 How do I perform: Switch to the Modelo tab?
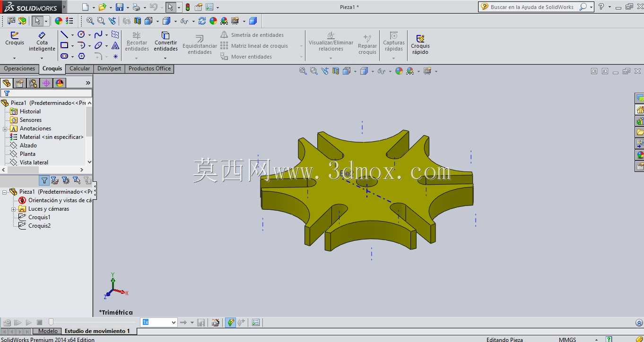pyautogui.click(x=48, y=331)
